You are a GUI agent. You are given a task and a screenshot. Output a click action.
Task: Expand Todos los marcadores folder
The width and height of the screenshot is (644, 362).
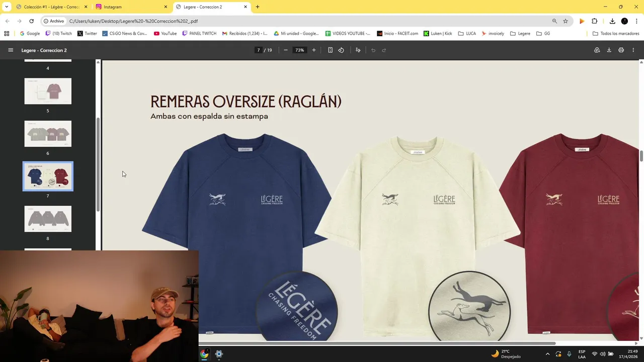(x=616, y=34)
